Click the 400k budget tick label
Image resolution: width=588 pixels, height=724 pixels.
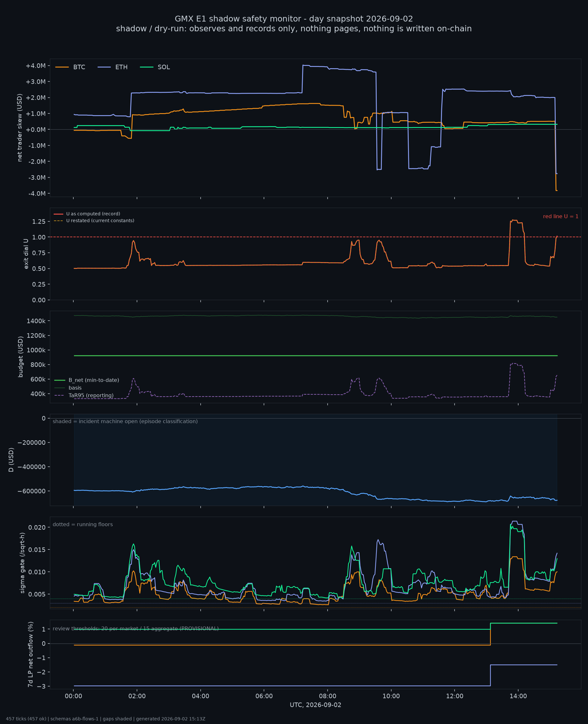38,394
